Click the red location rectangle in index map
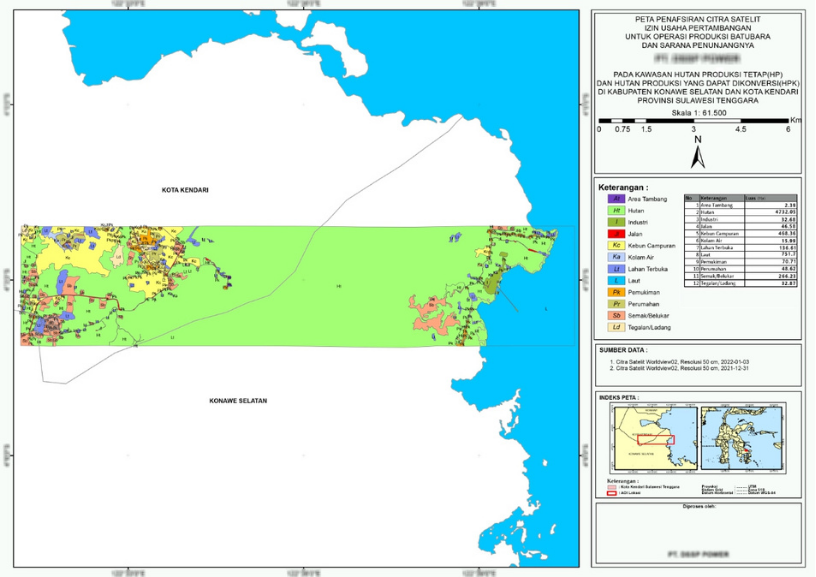 point(656,440)
